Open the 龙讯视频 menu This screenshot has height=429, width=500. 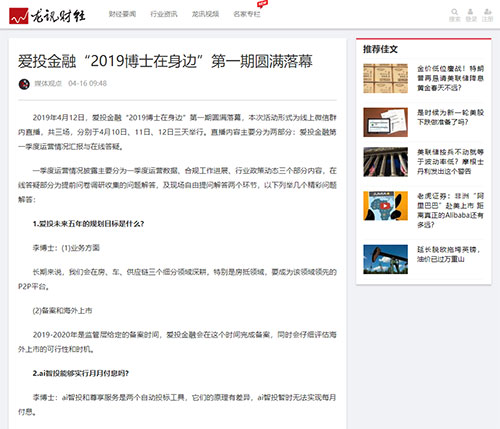tap(205, 14)
